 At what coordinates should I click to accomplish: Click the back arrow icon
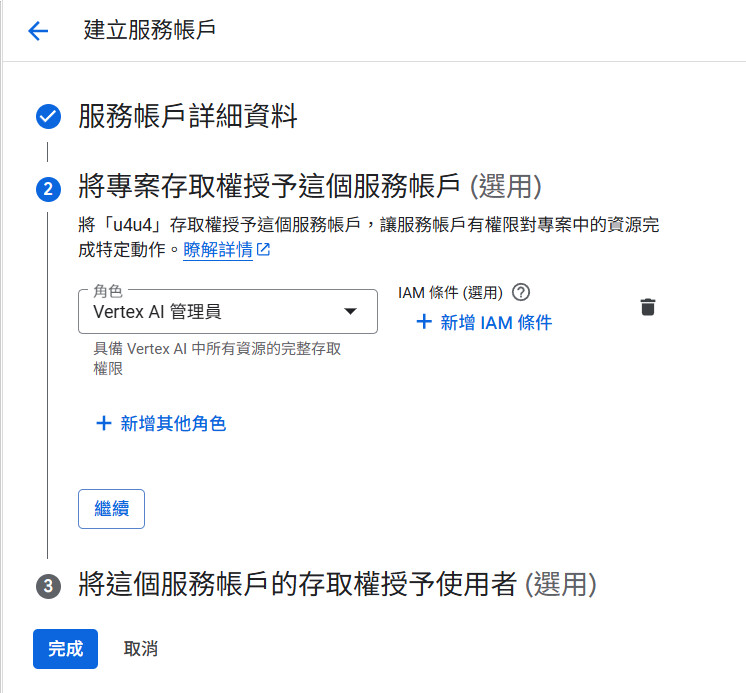pyautogui.click(x=38, y=31)
